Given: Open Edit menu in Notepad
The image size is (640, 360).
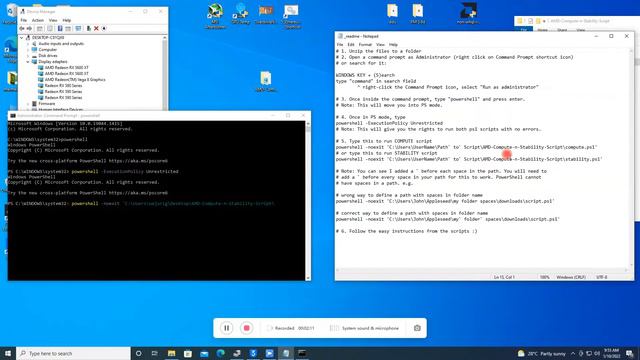Looking at the screenshot, I should click(351, 44).
